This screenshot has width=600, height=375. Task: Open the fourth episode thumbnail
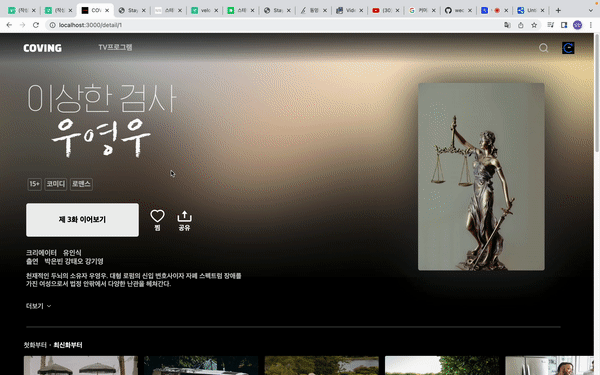click(x=442, y=365)
